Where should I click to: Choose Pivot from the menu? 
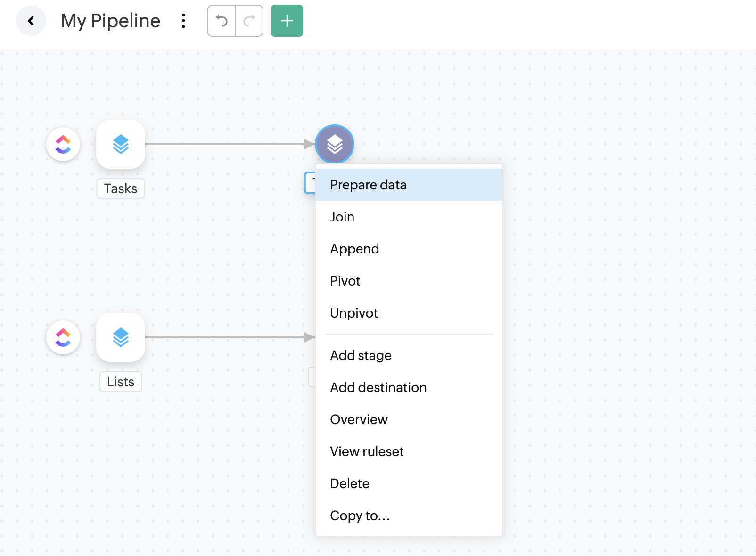345,281
